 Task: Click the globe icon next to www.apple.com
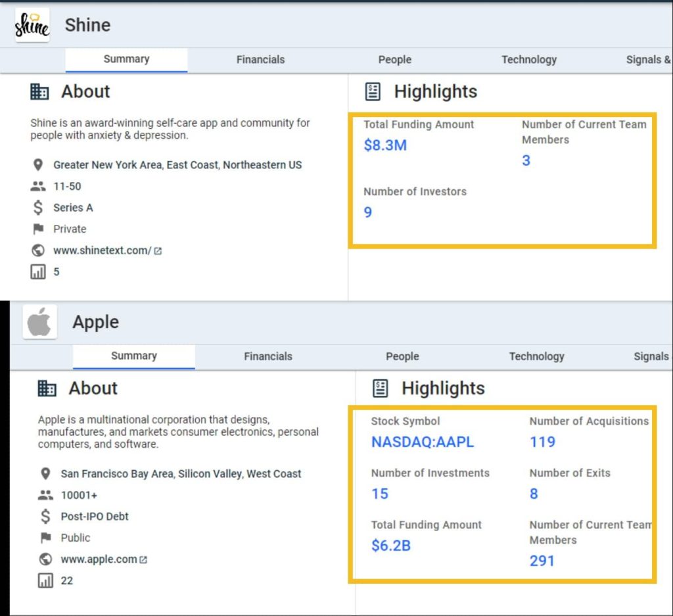[x=45, y=559]
